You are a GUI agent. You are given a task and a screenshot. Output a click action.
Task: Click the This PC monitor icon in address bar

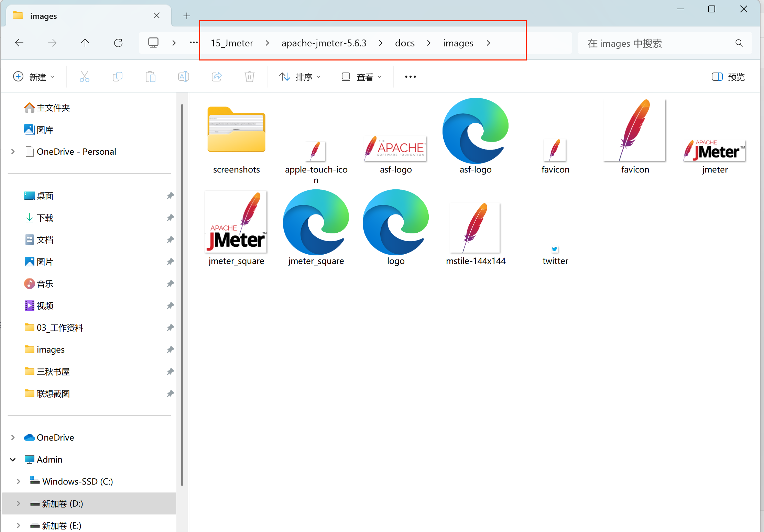[153, 43]
